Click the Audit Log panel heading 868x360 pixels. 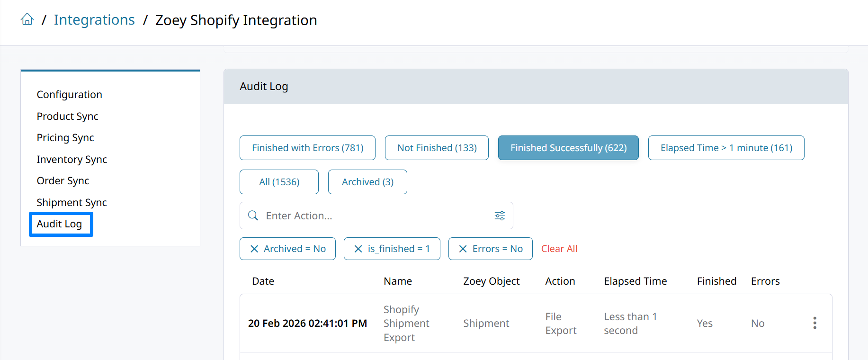(x=264, y=86)
